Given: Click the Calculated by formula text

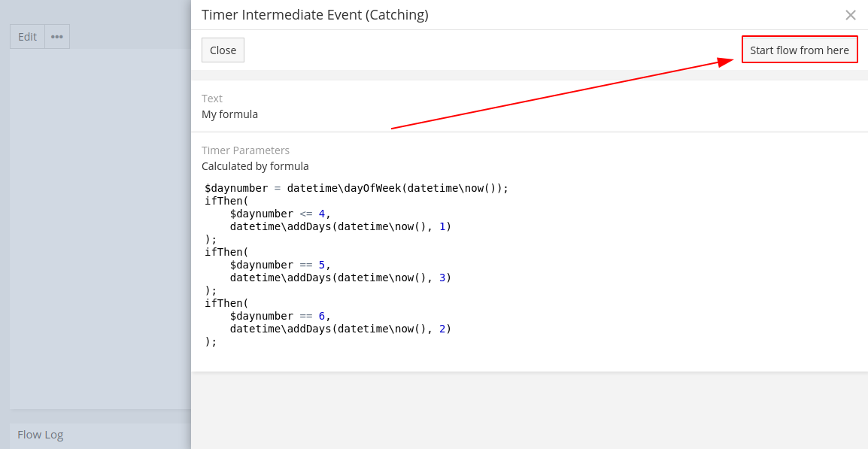Looking at the screenshot, I should pyautogui.click(x=255, y=166).
